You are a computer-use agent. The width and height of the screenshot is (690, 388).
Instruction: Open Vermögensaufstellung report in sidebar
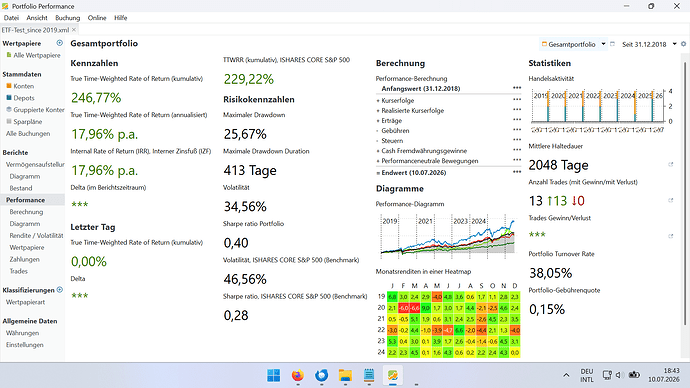click(35, 164)
